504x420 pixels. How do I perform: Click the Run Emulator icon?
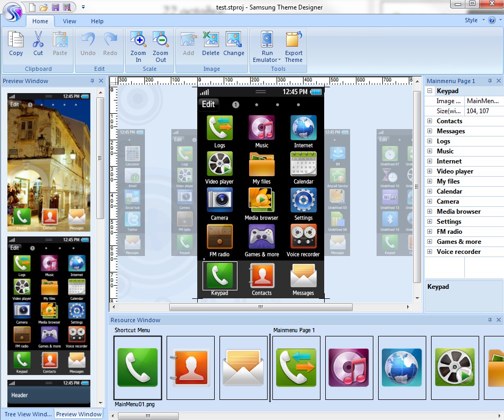tap(267, 40)
